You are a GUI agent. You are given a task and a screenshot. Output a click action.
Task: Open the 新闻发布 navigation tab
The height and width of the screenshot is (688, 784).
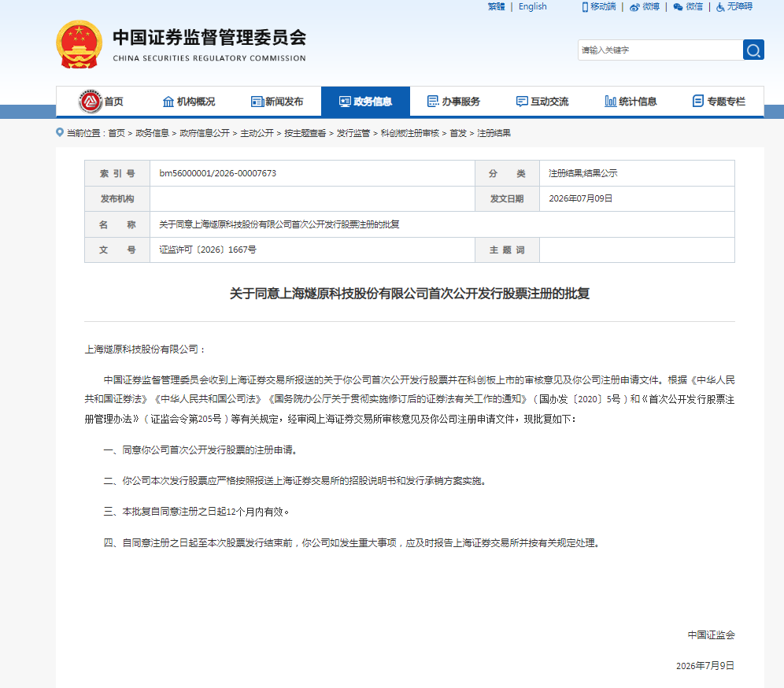tap(277, 102)
